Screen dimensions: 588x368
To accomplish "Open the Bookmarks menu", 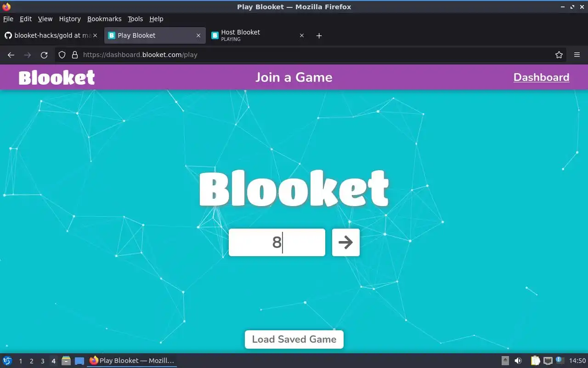I will 104,19.
